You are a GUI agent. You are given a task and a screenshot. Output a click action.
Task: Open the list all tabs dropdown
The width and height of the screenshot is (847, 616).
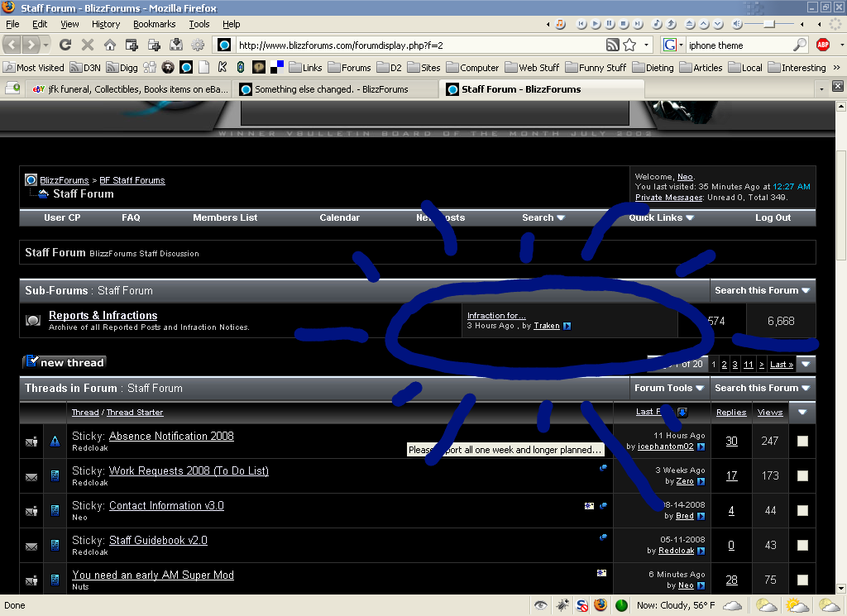pyautogui.click(x=821, y=88)
